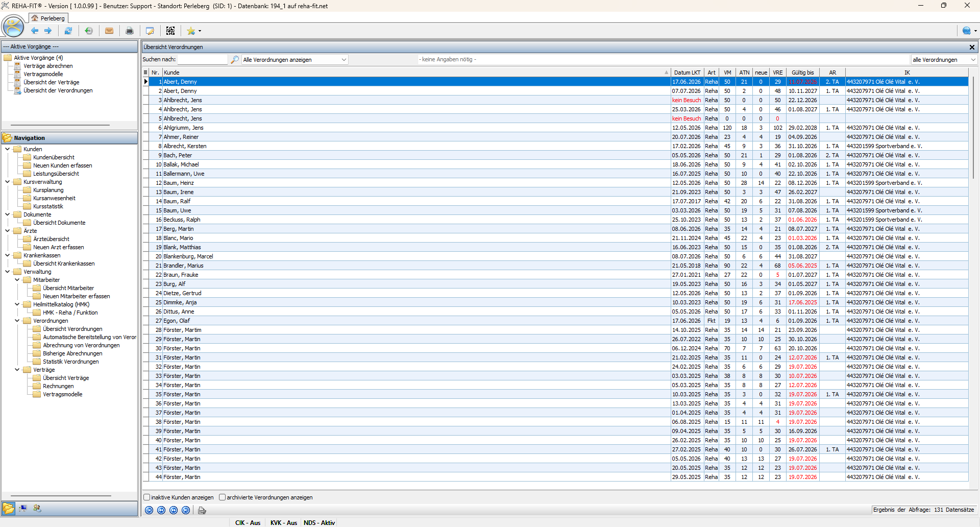Click the computer monitor icon at bottom left
This screenshot has height=527, width=980.
tap(23, 508)
